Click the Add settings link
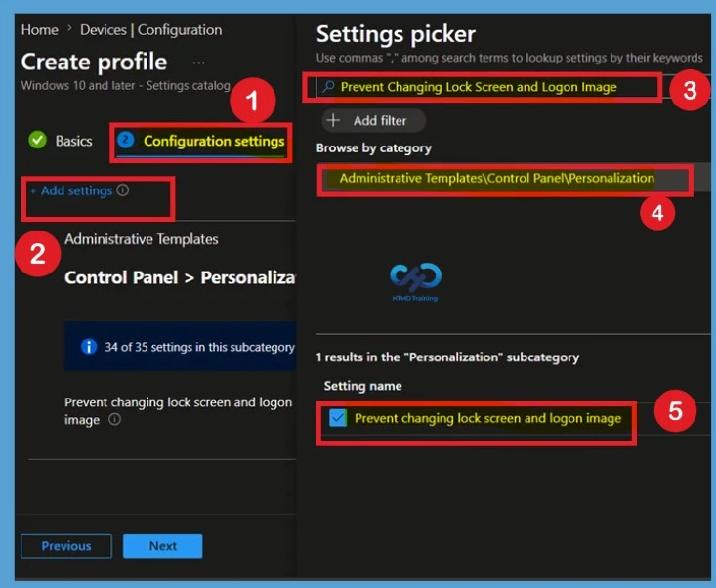 pyautogui.click(x=71, y=190)
